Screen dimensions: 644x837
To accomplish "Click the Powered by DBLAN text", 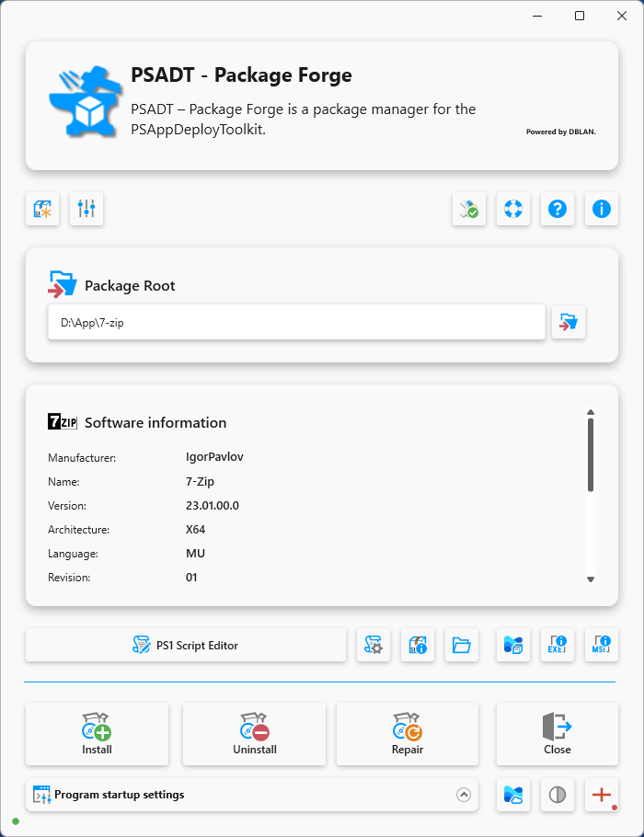I will coord(561,132).
